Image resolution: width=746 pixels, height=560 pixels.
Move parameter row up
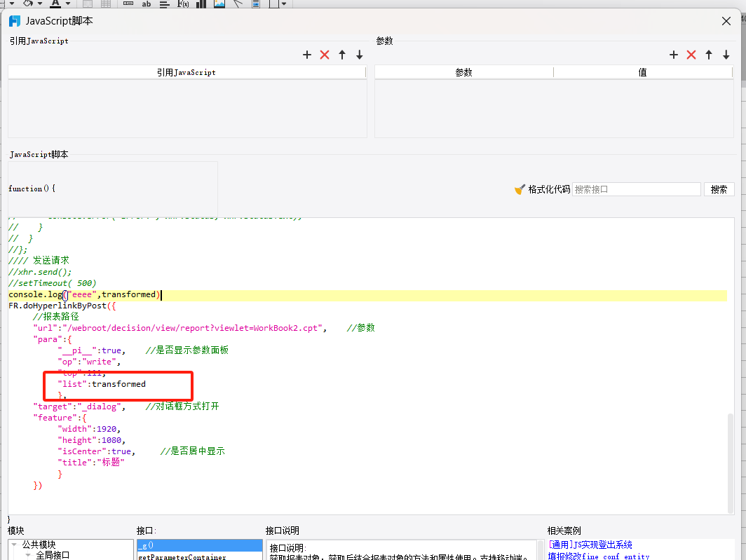[x=709, y=55]
